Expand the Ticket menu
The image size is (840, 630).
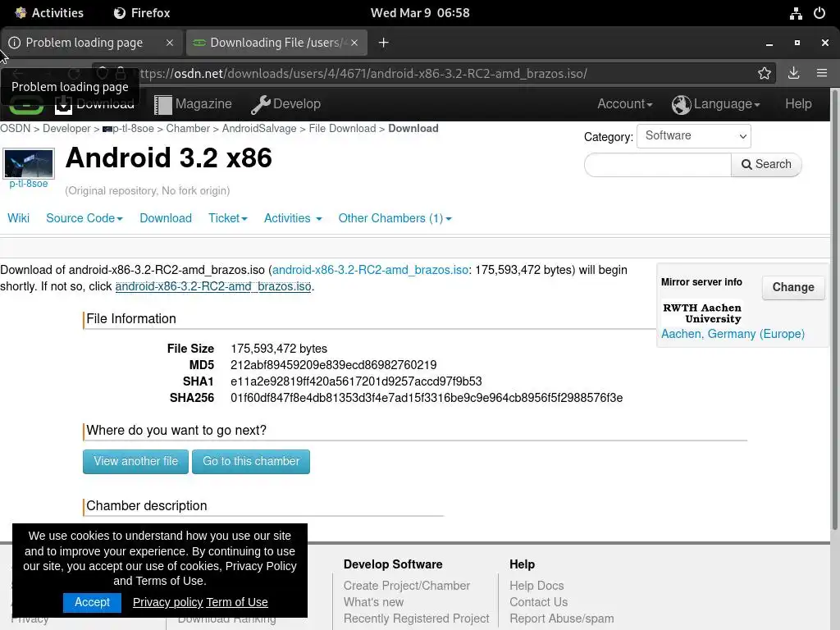(228, 218)
